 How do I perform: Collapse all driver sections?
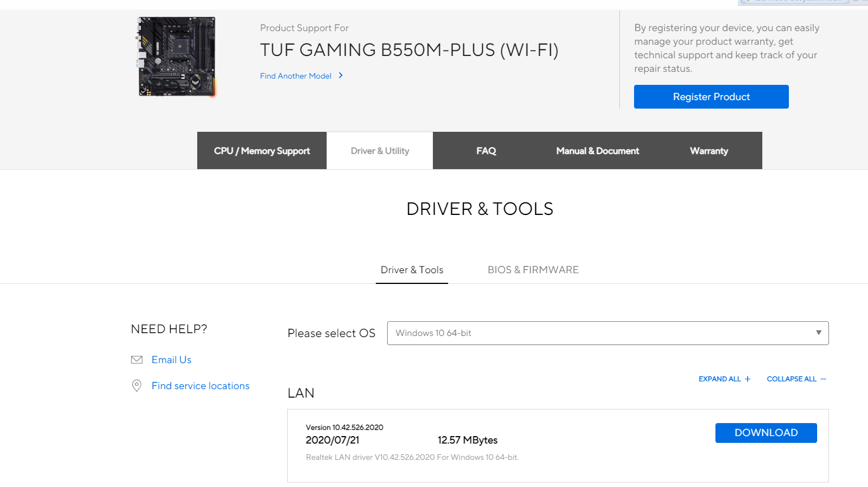(x=796, y=379)
